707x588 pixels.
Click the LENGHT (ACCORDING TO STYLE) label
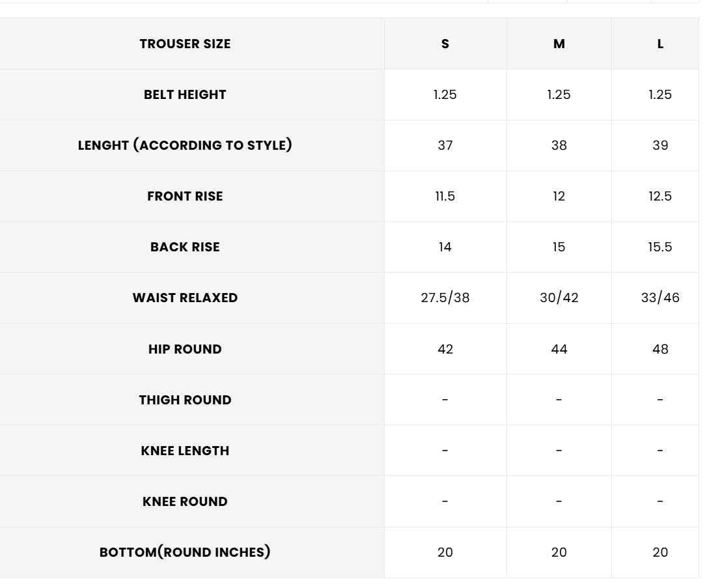click(185, 145)
